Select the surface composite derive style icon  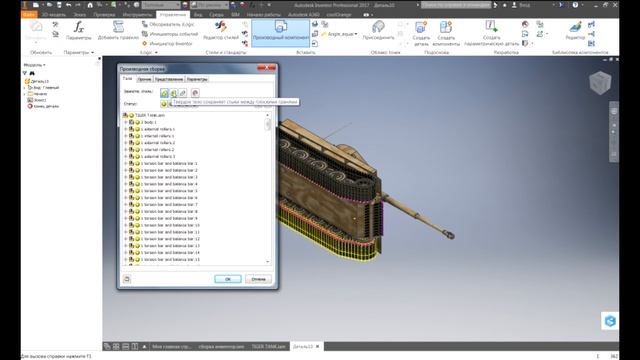click(195, 93)
